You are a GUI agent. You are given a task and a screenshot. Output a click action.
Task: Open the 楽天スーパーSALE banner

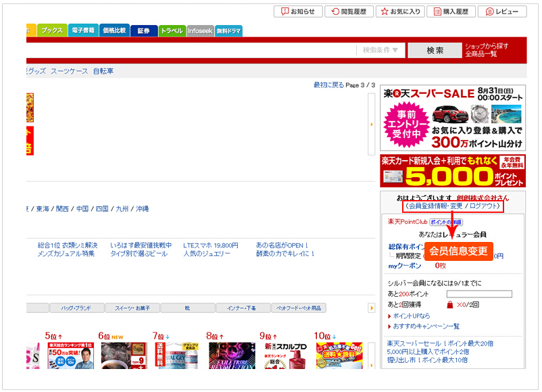click(452, 117)
